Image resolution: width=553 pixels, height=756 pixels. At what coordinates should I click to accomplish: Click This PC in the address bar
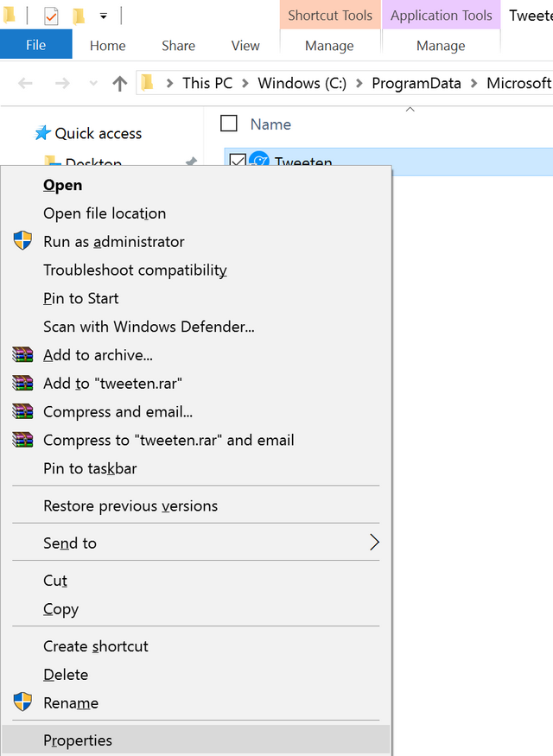(207, 84)
